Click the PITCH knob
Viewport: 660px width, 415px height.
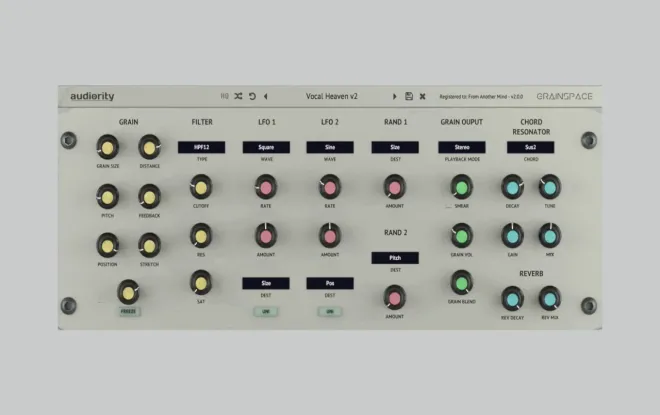pyautogui.click(x=108, y=197)
